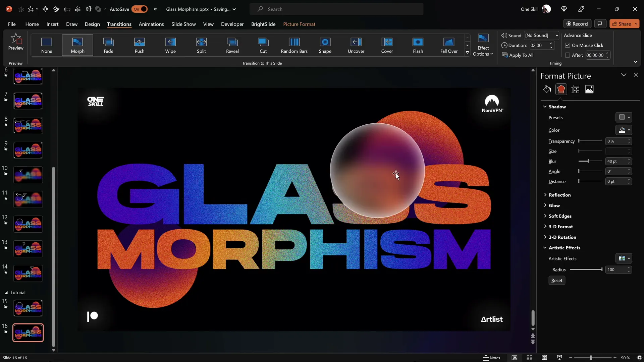This screenshot has height=362, width=644.
Task: Select the Picture icon in Format Picture pane
Action: click(x=589, y=89)
